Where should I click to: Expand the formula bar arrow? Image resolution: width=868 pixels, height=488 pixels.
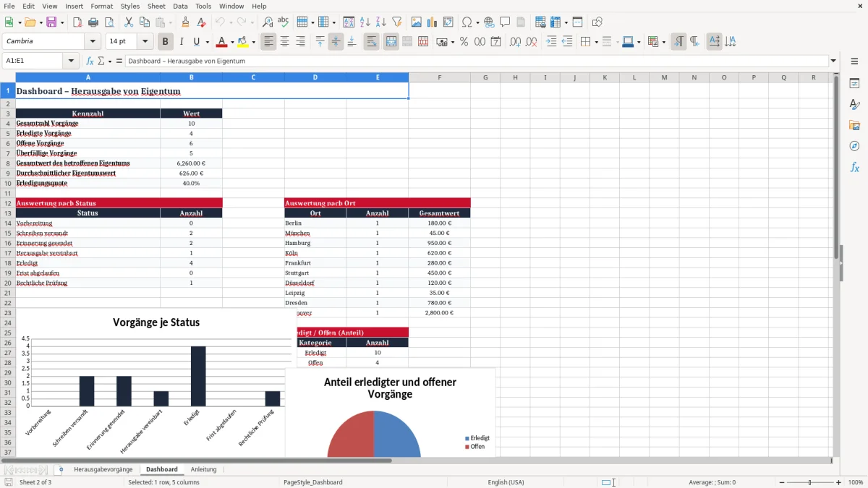coord(833,61)
